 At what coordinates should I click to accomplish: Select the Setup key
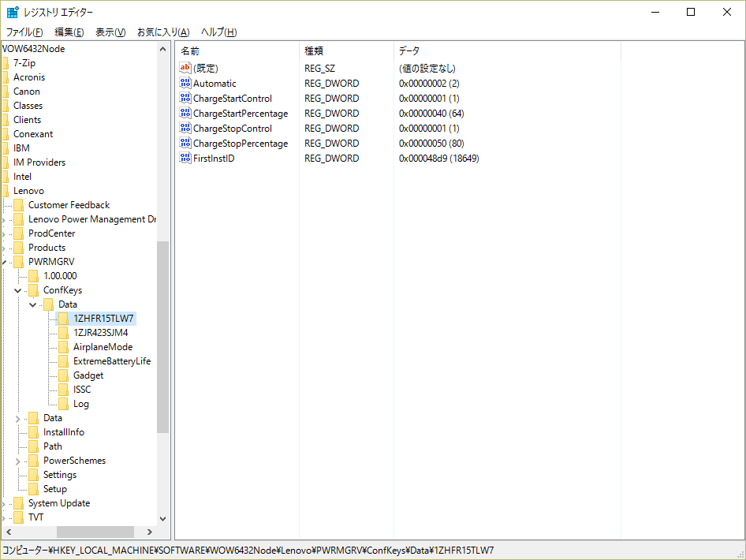pos(55,489)
